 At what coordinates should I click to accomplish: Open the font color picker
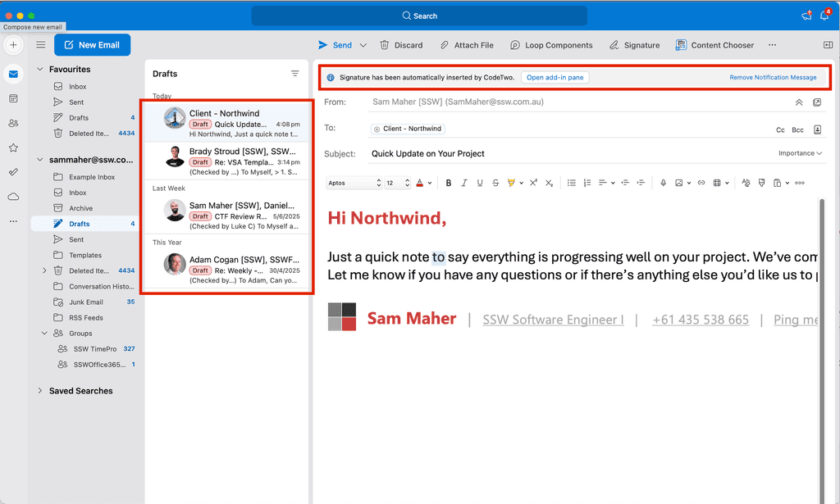click(x=422, y=183)
